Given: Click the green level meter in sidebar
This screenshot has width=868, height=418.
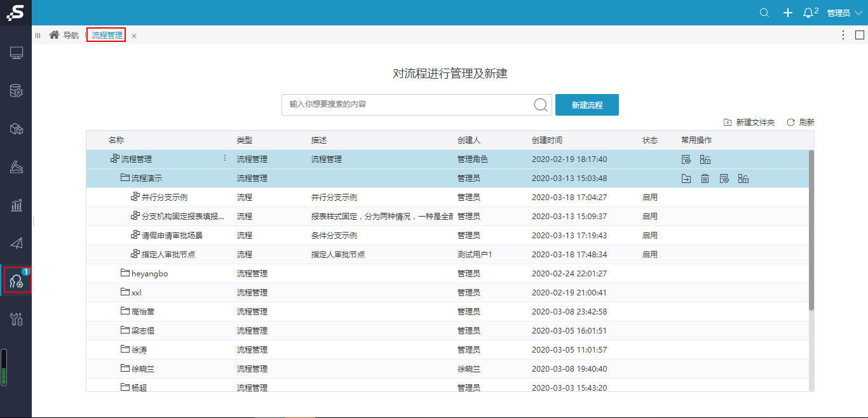Looking at the screenshot, I should click(x=4, y=368).
